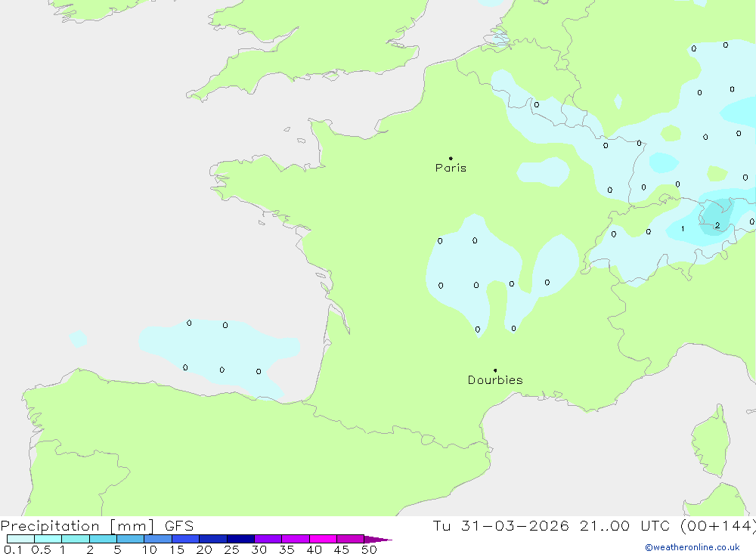Image resolution: width=756 pixels, height=554 pixels.
Task: Click the Dourbies city label
Action: coord(495,380)
